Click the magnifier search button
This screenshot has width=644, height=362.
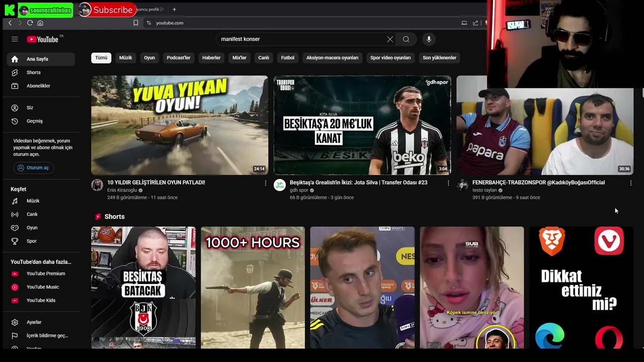[406, 39]
